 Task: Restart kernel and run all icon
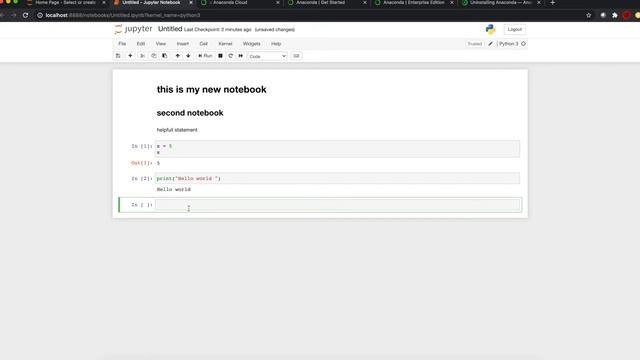[x=241, y=56]
